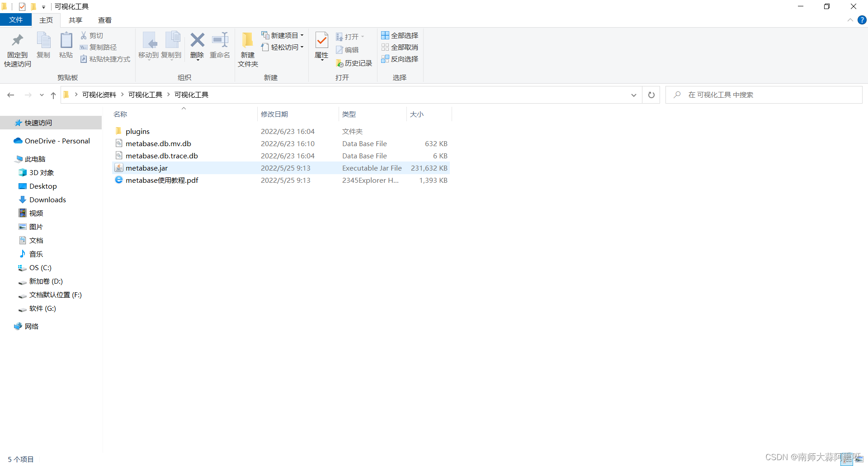Expand the Open (打开) dropdown arrow
Viewport: 868px width, 466px height.
pyautogui.click(x=363, y=37)
